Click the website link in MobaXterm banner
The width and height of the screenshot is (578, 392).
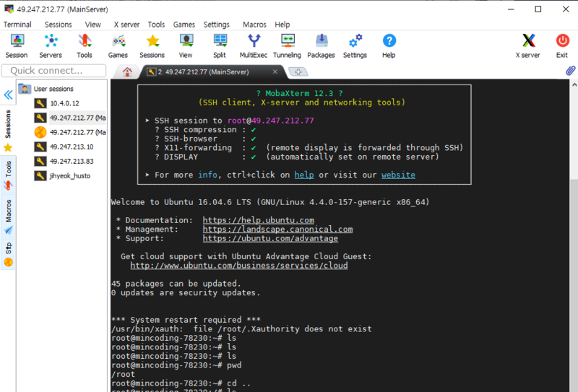[x=398, y=175]
